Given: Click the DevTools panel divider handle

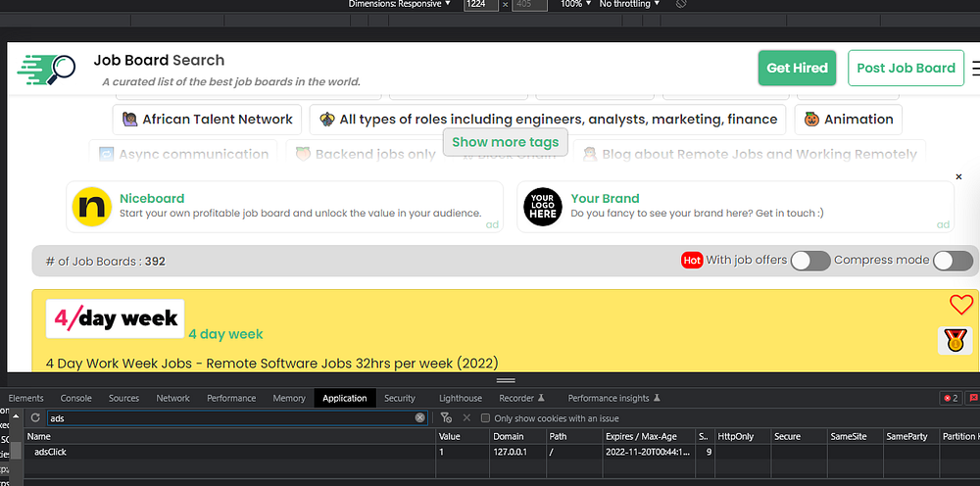Looking at the screenshot, I should pyautogui.click(x=506, y=380).
